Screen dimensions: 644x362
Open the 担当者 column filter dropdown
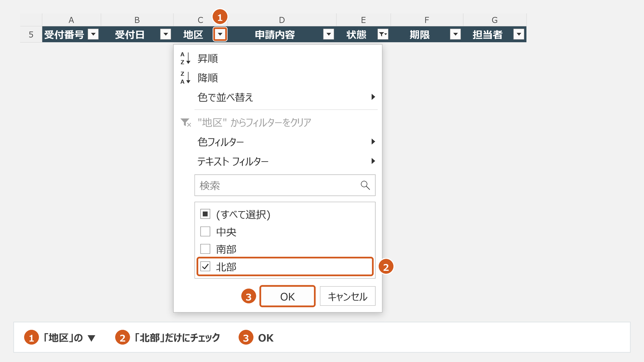pos(519,34)
